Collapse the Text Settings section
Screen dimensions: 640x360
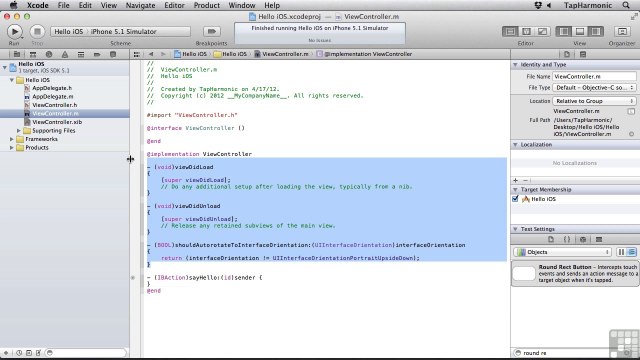515,229
